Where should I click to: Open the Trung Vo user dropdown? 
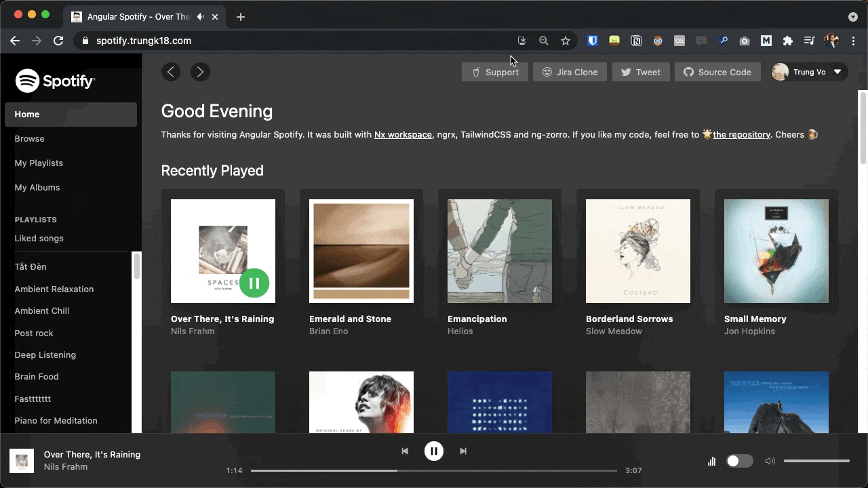coord(810,72)
